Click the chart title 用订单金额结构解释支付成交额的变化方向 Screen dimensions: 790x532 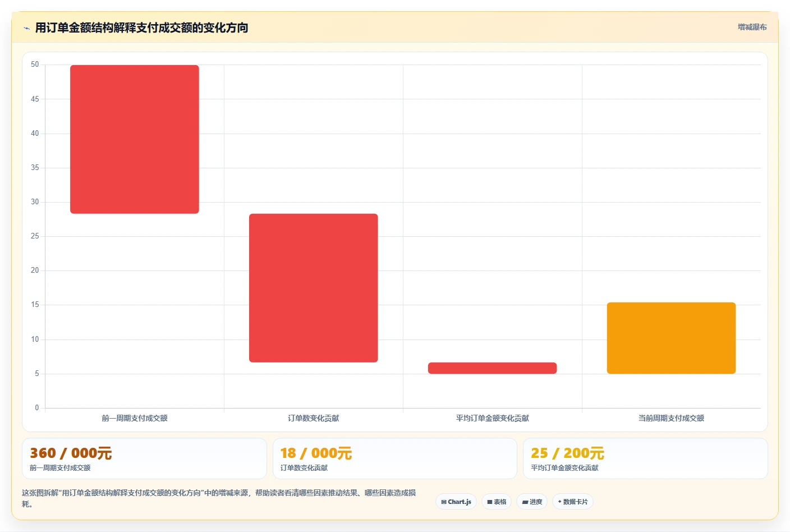tap(141, 28)
